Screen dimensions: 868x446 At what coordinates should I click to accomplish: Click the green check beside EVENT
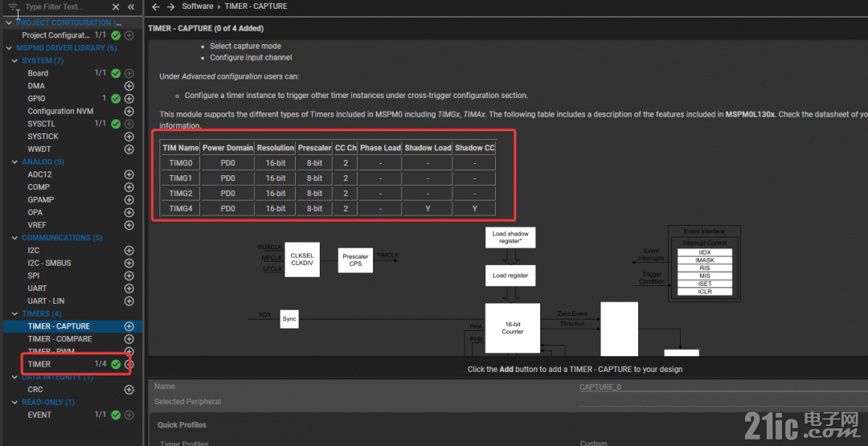click(116, 415)
